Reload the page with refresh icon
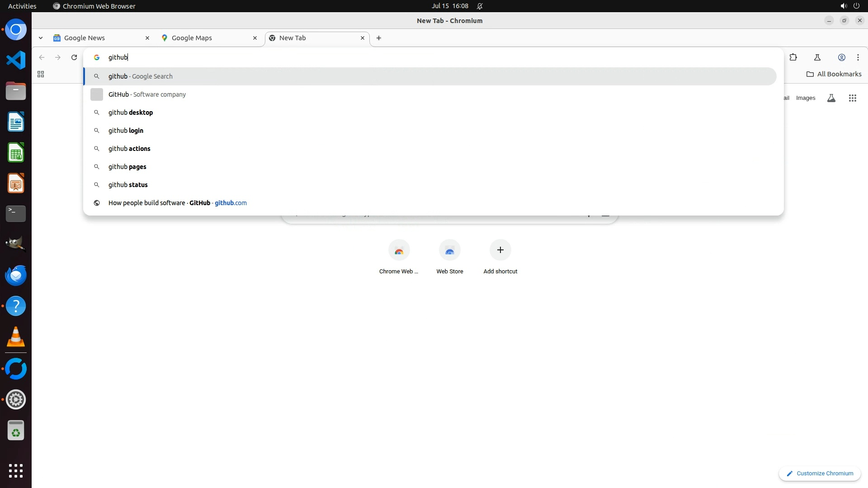Image resolution: width=868 pixels, height=488 pixels. coord(74,57)
